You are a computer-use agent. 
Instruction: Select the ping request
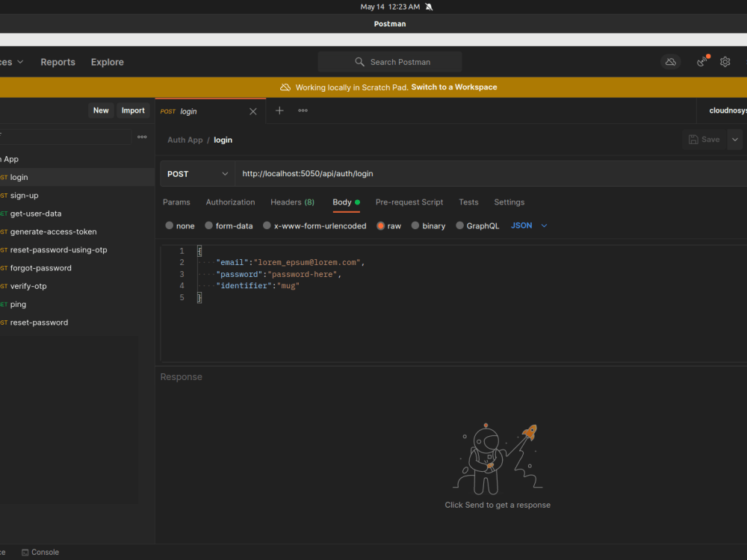click(77, 305)
